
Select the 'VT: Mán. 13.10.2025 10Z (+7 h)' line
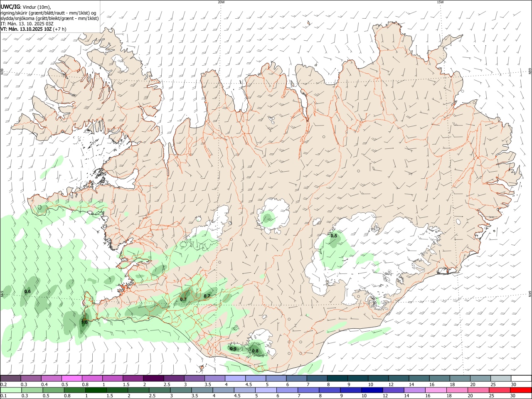pyautogui.click(x=33, y=29)
